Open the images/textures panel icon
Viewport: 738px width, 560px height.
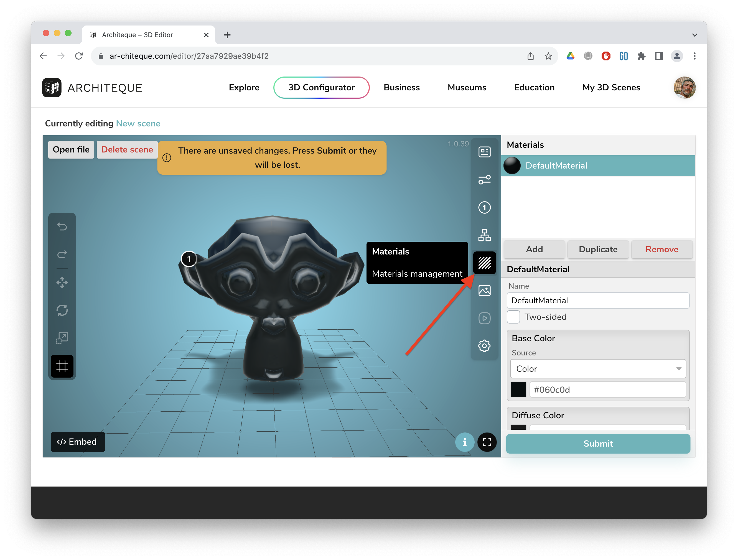[x=484, y=291]
